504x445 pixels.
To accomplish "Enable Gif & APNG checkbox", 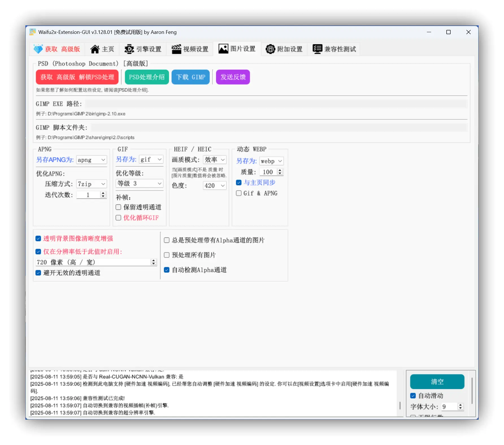I will 239,193.
